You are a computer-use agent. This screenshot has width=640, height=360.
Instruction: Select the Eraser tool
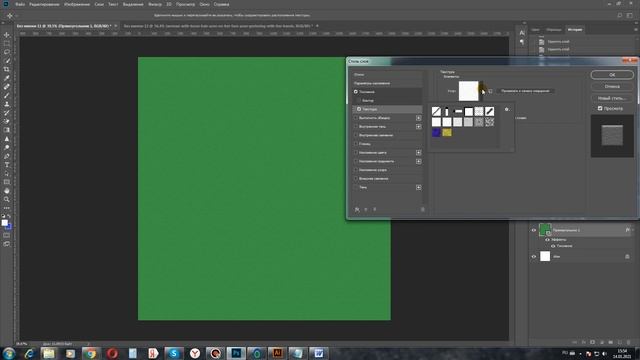[7, 121]
